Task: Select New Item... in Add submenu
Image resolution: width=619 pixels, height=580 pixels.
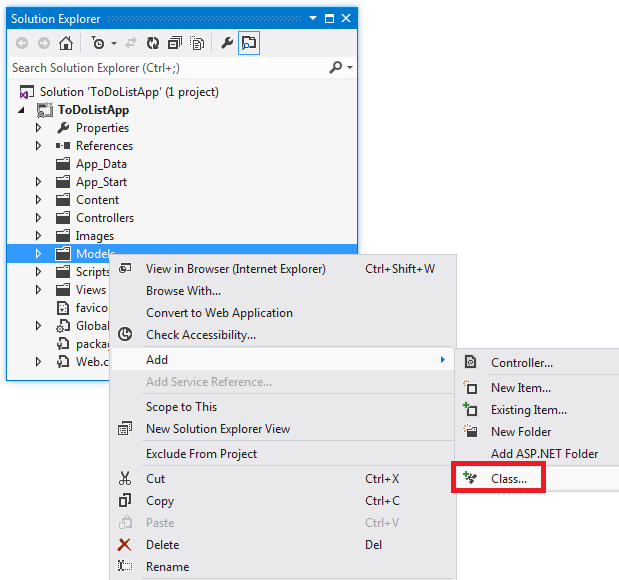Action: (x=538, y=388)
